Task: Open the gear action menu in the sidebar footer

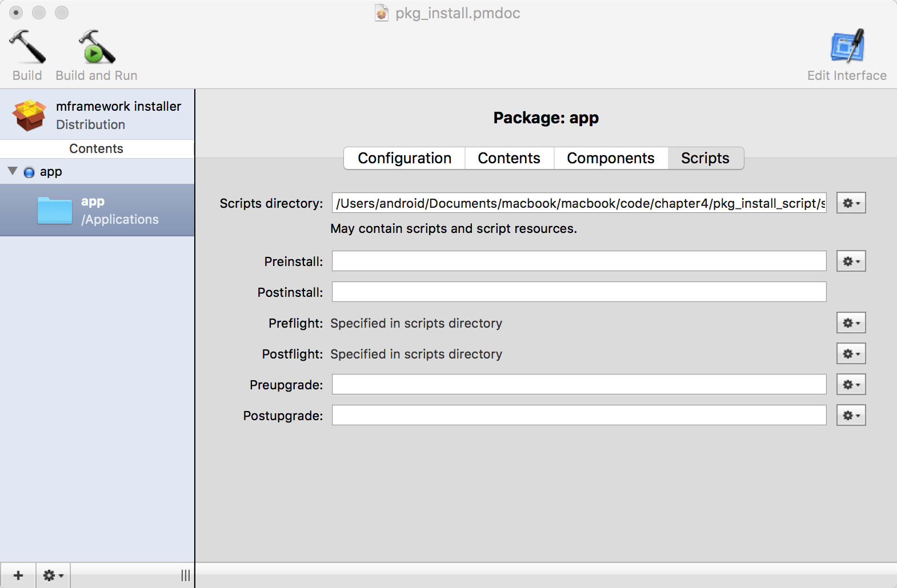Action: coord(53,575)
